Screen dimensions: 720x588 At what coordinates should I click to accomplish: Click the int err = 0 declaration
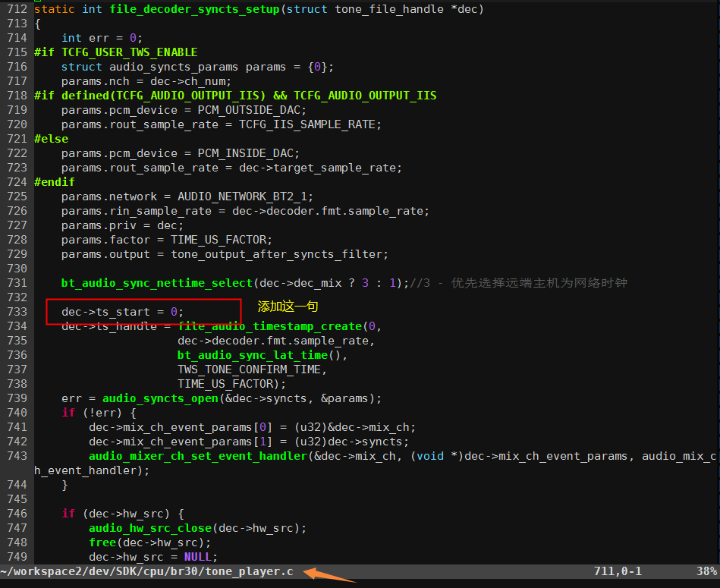click(x=102, y=38)
